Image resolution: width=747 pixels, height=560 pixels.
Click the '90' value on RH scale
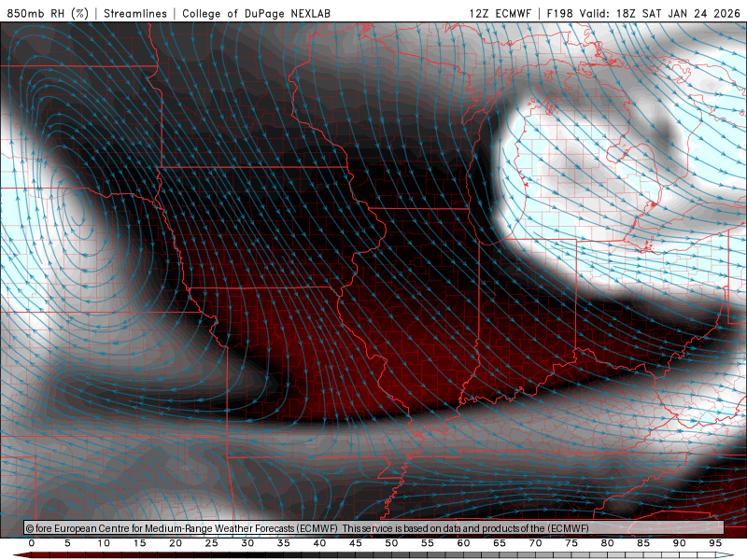(x=680, y=543)
